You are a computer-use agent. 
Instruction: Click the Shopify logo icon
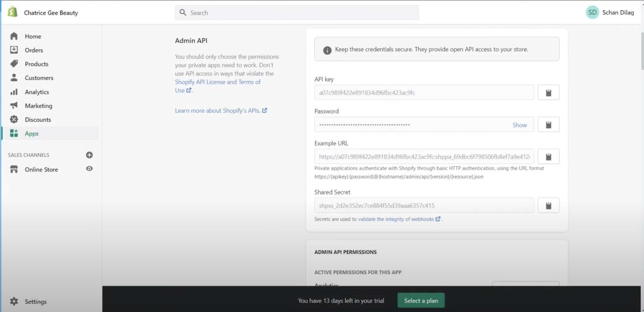[x=13, y=12]
